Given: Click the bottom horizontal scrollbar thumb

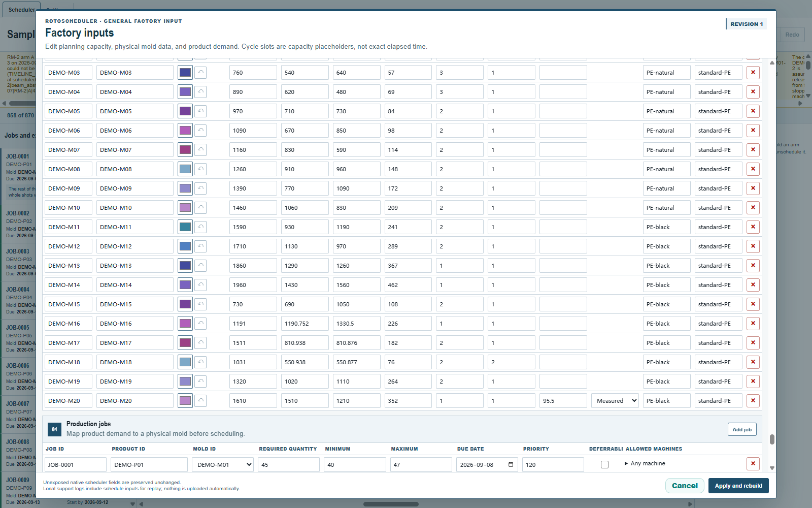Looking at the screenshot, I should point(391,504).
